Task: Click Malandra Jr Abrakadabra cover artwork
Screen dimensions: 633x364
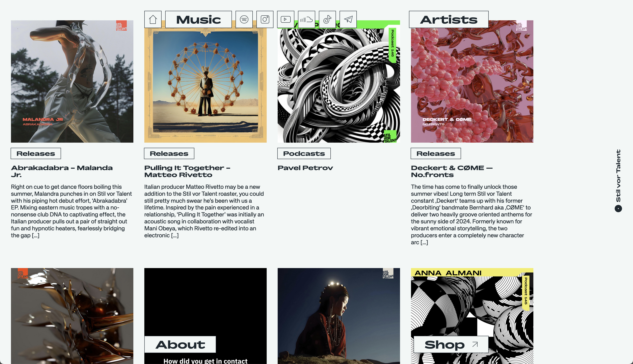Action: pyautogui.click(x=72, y=81)
